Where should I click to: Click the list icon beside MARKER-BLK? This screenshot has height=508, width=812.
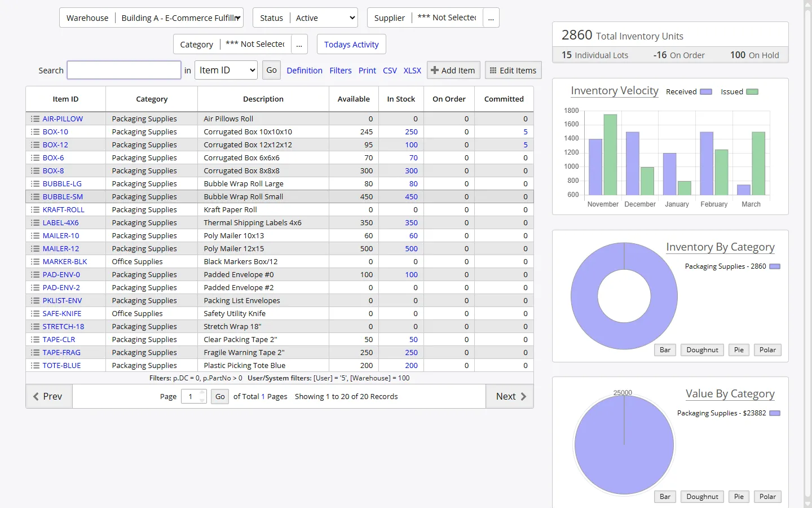(x=34, y=261)
